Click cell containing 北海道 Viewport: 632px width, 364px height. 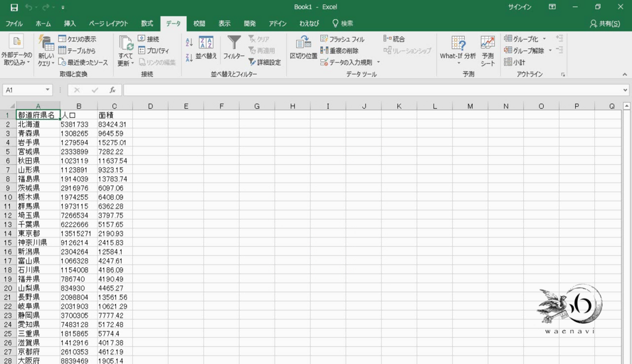(38, 124)
